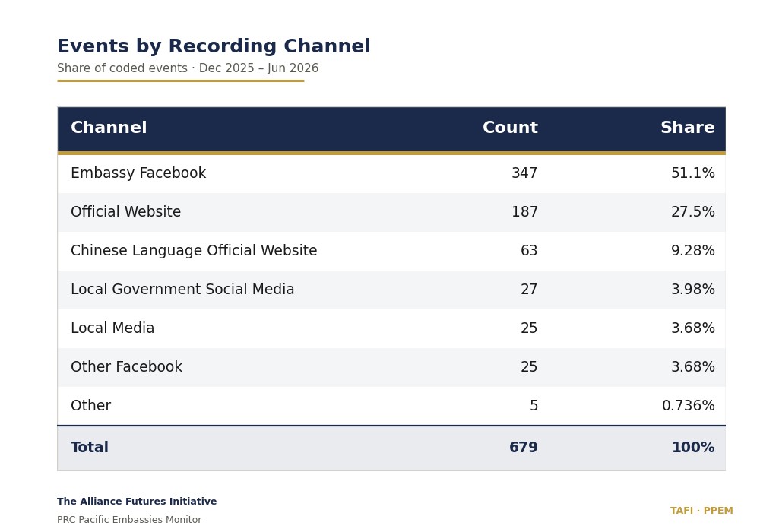Click count value "187"
The width and height of the screenshot is (760, 532).
click(x=524, y=212)
